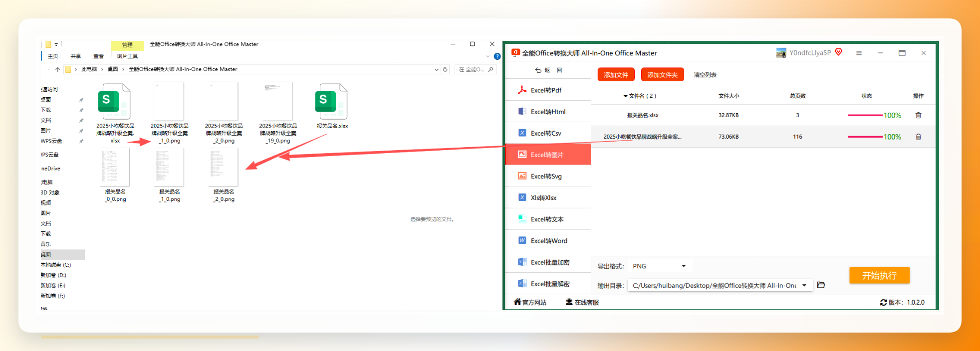Select the Excel转Html icon

point(522,111)
